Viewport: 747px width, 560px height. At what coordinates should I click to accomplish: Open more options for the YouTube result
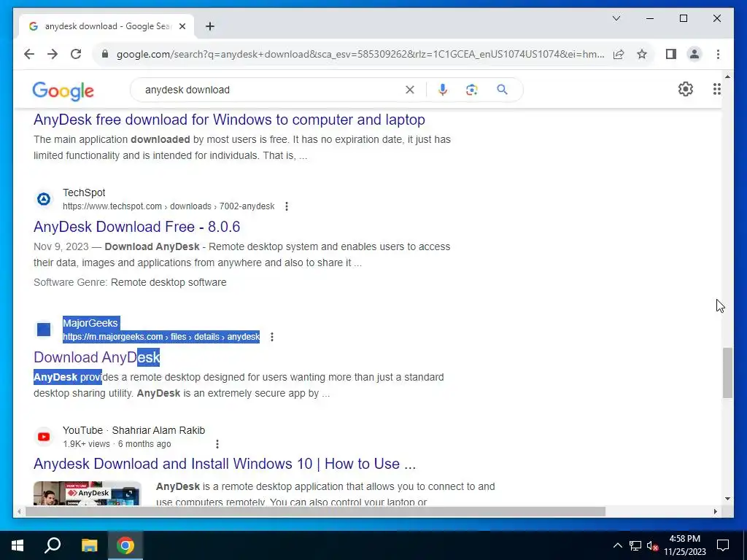(217, 444)
